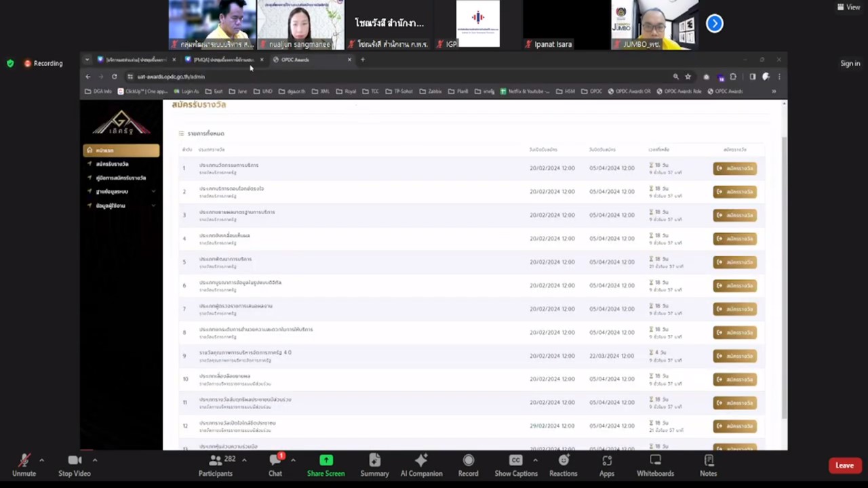Click Sign in at the top right
The image size is (868, 488).
[x=850, y=64]
